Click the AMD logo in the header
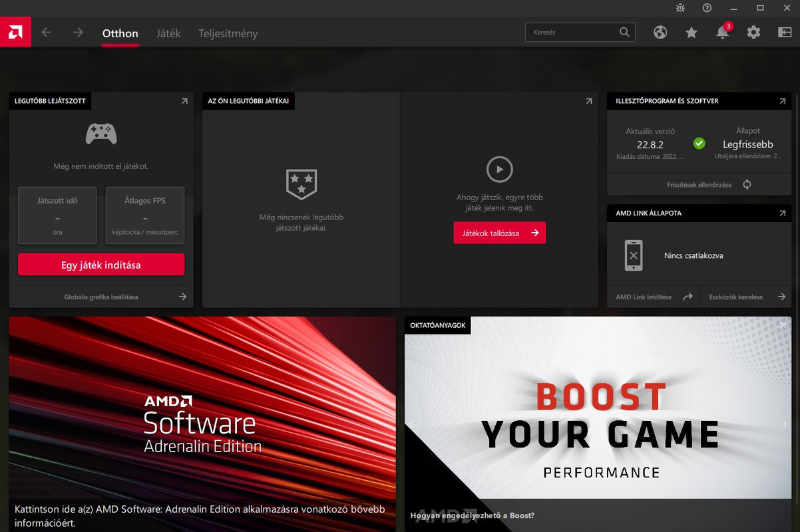 (15, 32)
